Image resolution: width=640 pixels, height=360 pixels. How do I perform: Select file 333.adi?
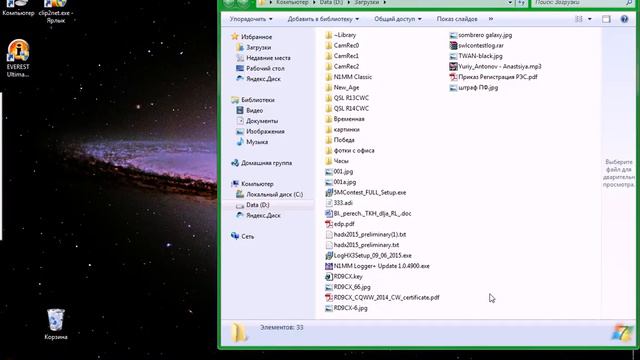click(339, 203)
